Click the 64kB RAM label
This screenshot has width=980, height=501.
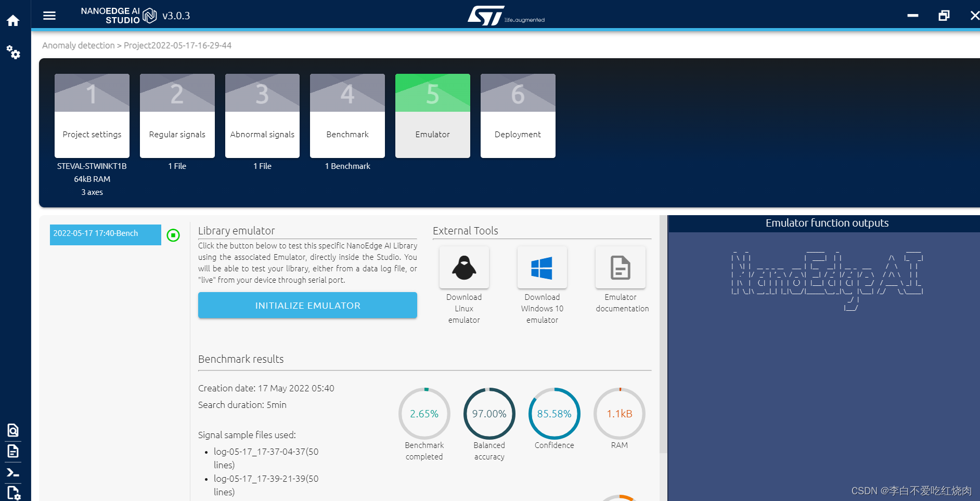point(92,179)
